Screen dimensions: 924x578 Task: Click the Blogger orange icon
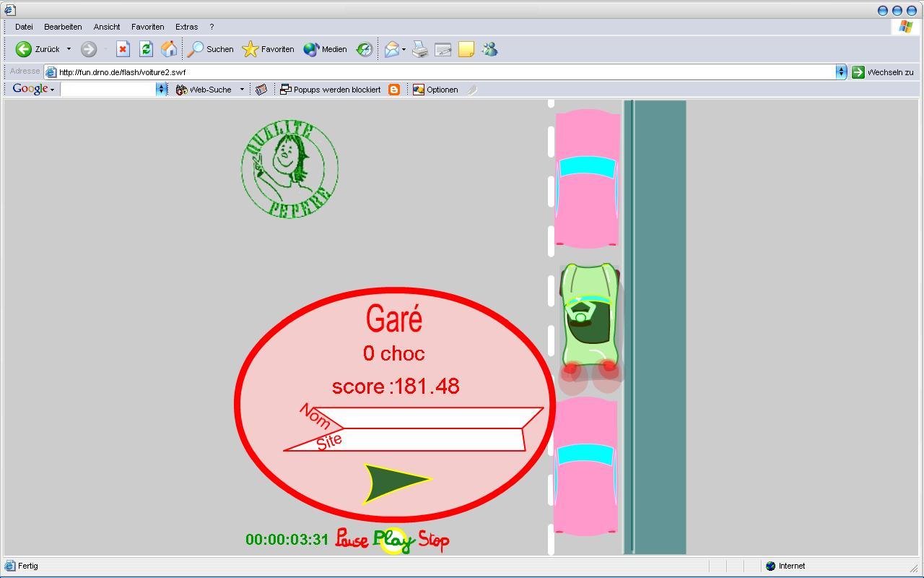pyautogui.click(x=394, y=90)
